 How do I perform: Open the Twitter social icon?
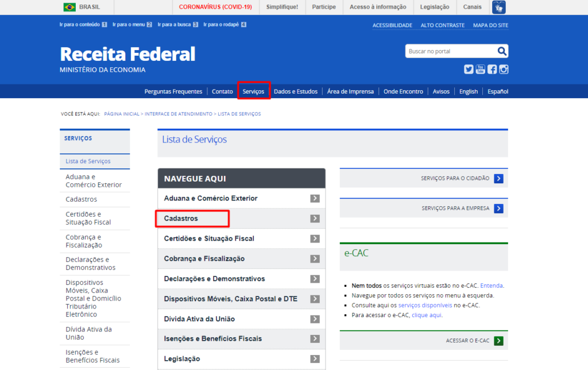pyautogui.click(x=469, y=70)
